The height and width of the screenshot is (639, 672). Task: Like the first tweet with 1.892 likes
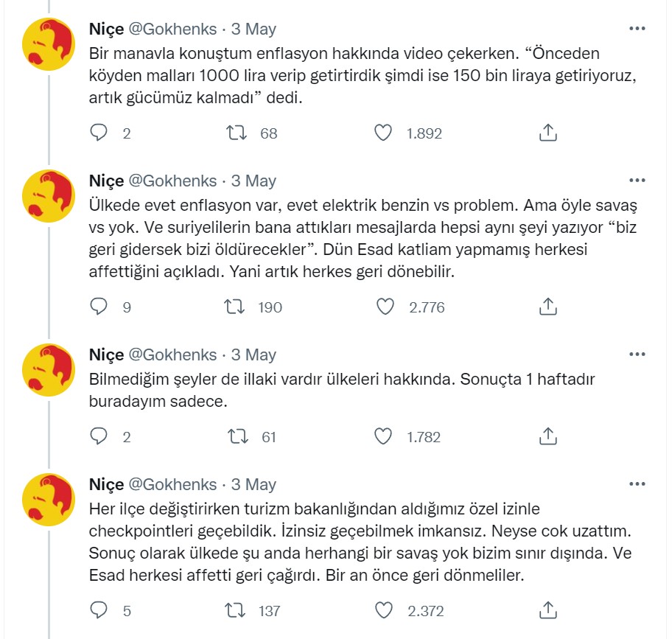click(384, 134)
